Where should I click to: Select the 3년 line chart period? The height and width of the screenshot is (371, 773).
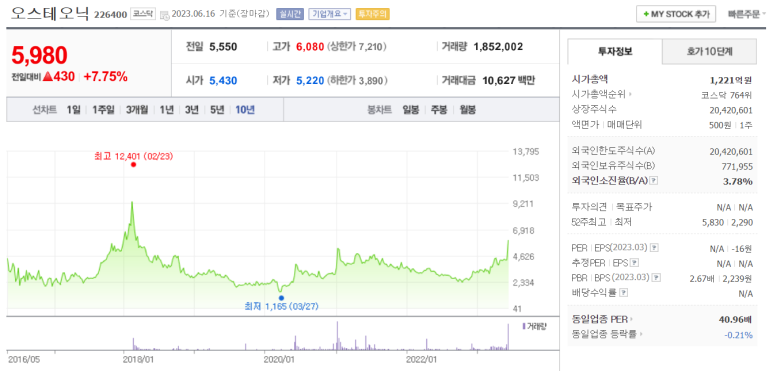[191, 110]
